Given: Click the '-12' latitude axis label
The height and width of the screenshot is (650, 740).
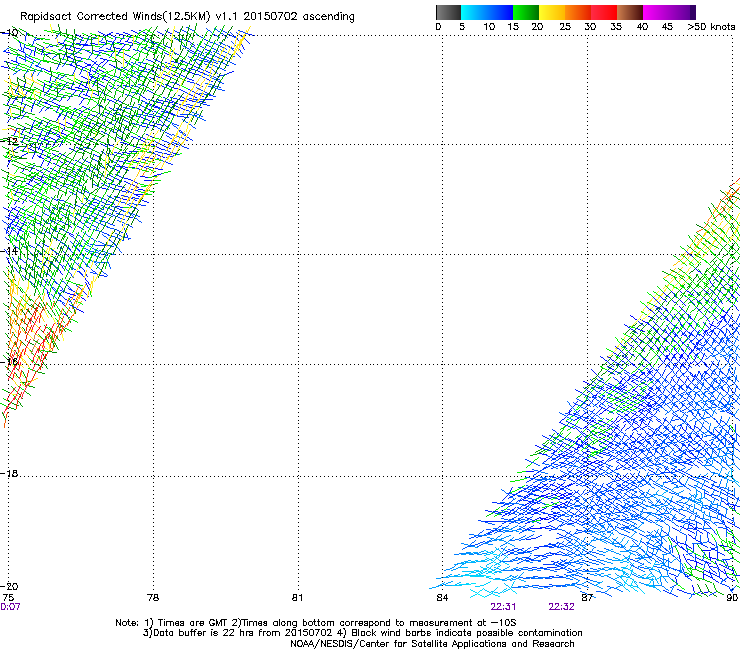Looking at the screenshot, I should pos(9,141).
